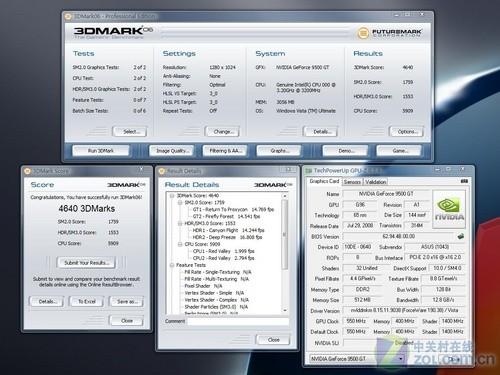Click Options... under Results
The height and width of the screenshot is (375, 500).
[x=406, y=132]
